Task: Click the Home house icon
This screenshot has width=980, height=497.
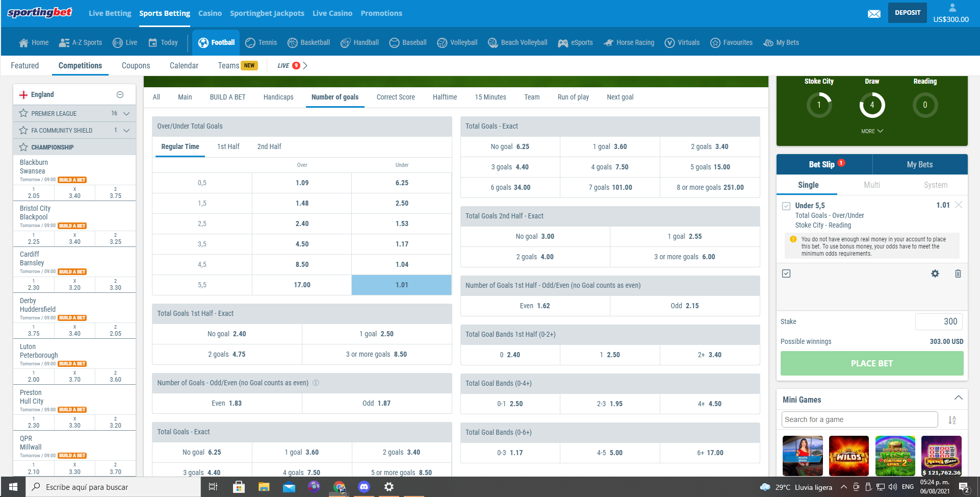Action: (x=23, y=43)
